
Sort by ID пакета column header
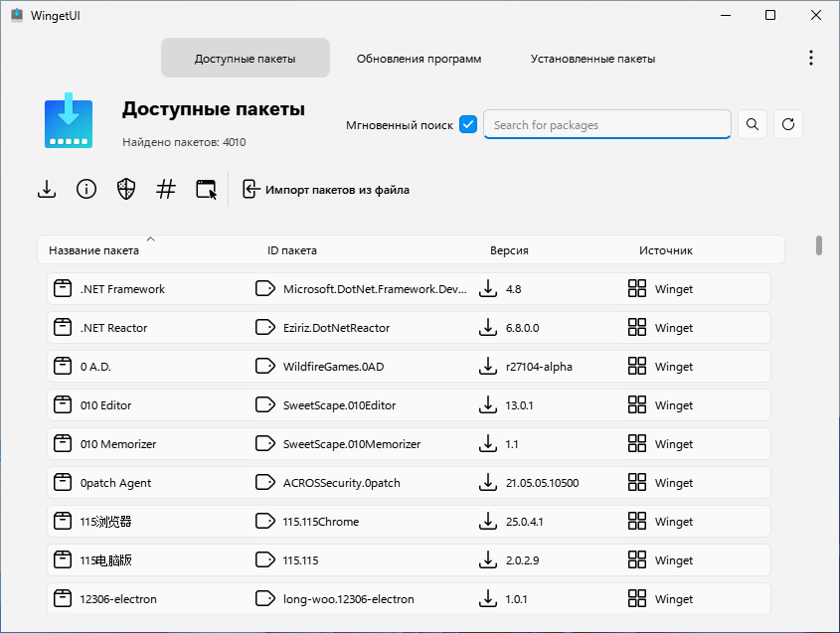coord(292,250)
